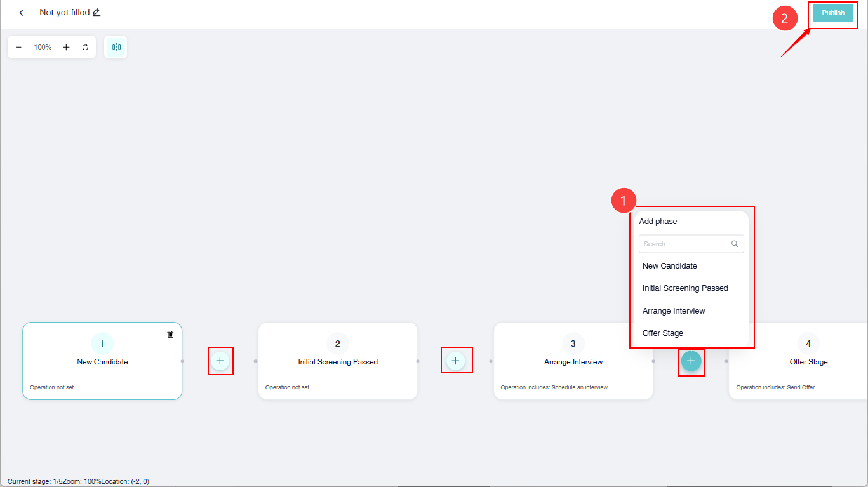Zoom in with the plus icon
This screenshot has width=868, height=487.
66,47
